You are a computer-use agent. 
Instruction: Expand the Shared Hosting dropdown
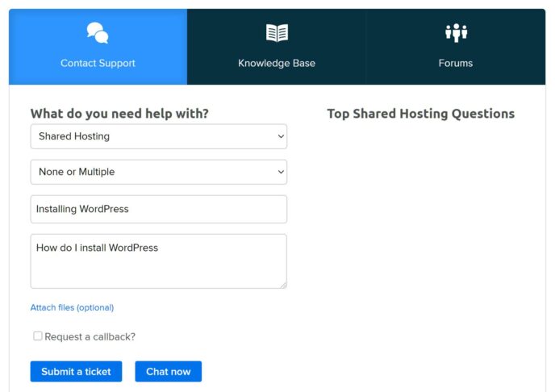click(x=159, y=136)
